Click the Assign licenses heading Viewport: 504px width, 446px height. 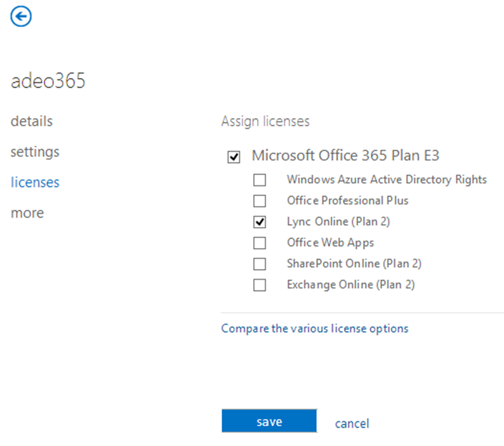(x=265, y=121)
